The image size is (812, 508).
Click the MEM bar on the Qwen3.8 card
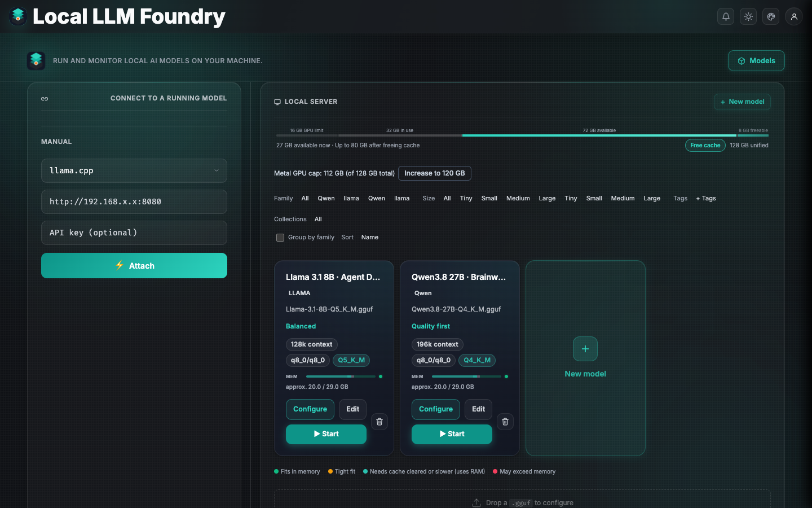[466, 376]
